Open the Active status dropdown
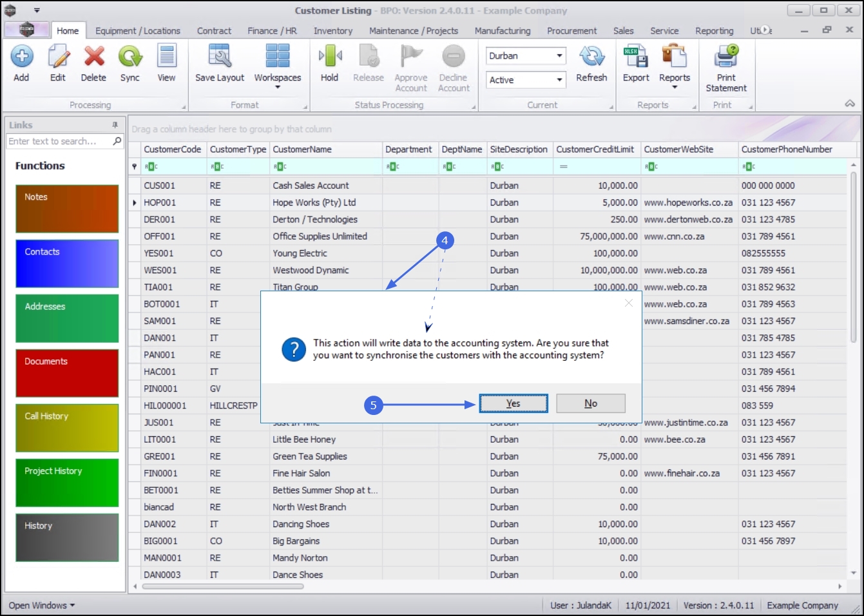 point(559,80)
